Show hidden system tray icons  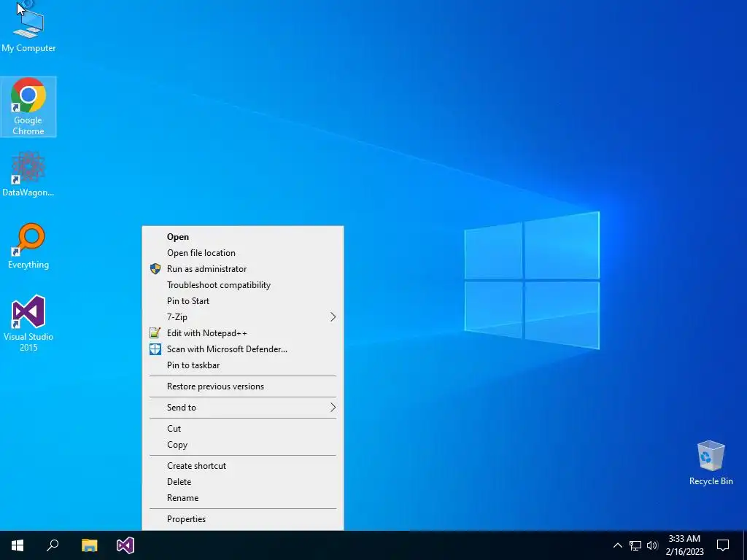pos(617,545)
